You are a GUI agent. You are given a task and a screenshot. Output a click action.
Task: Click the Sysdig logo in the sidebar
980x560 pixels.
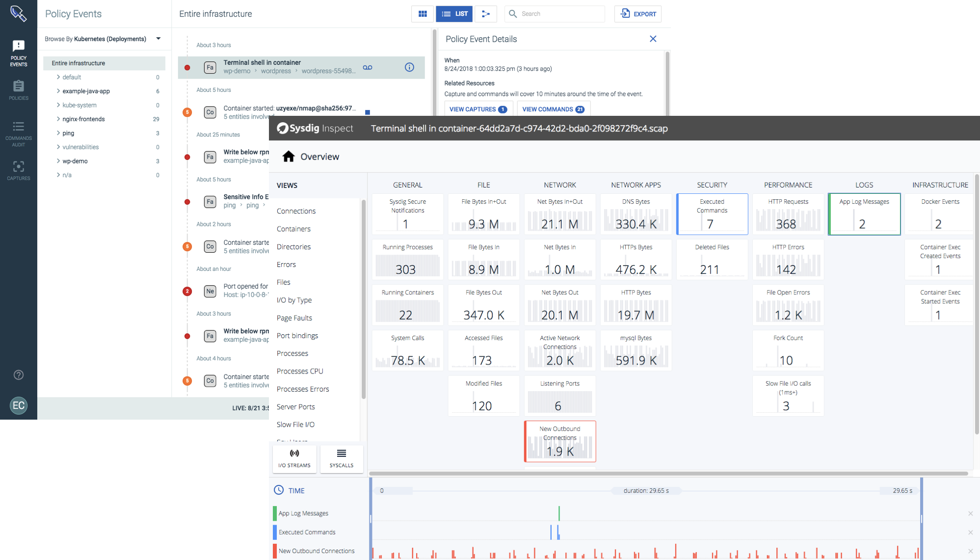coord(19,14)
